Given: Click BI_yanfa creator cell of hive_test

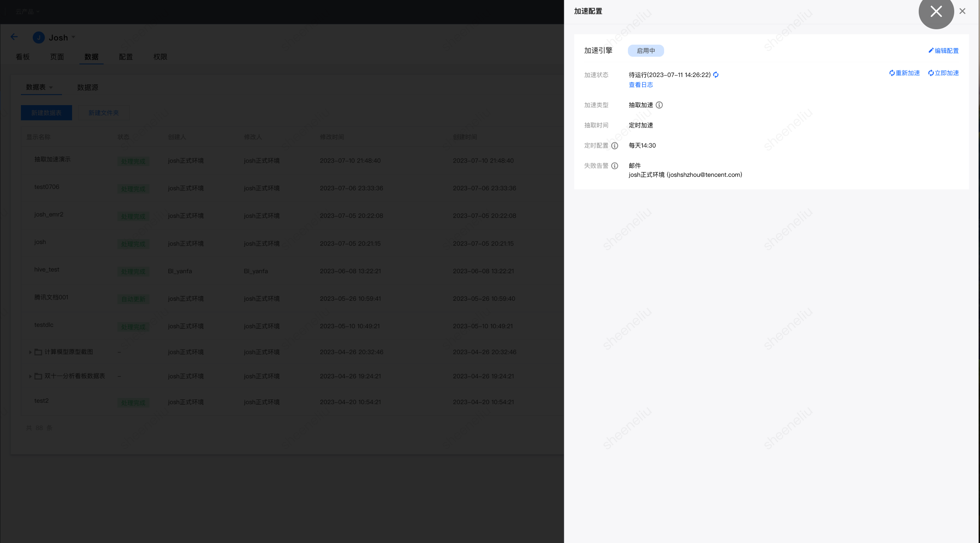Looking at the screenshot, I should point(180,271).
